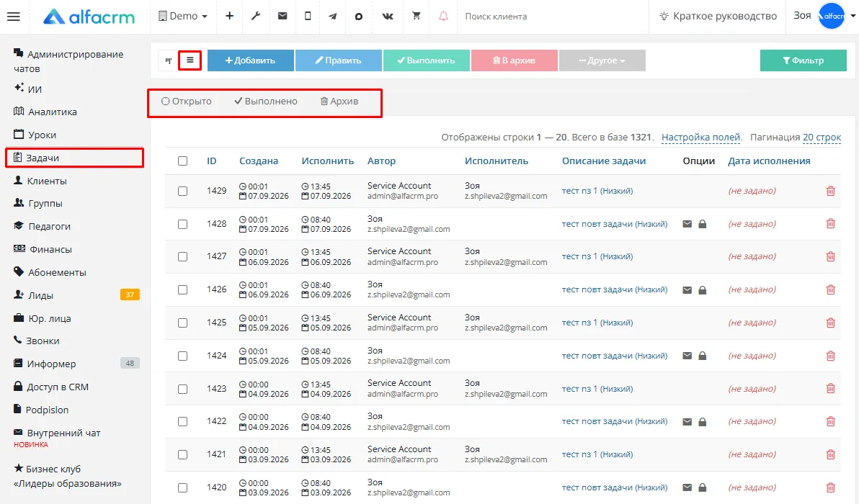Switch to the Выполнено tab
The width and height of the screenshot is (859, 504).
[x=266, y=102]
